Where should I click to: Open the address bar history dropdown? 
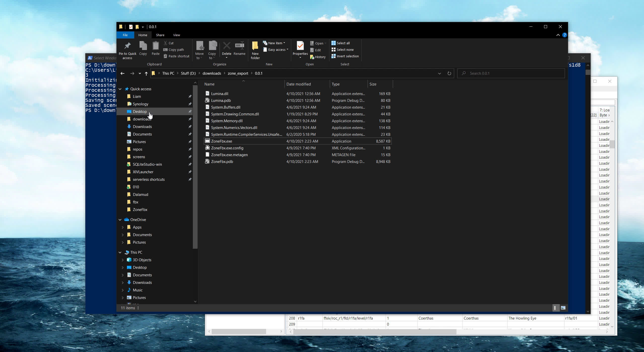point(439,73)
